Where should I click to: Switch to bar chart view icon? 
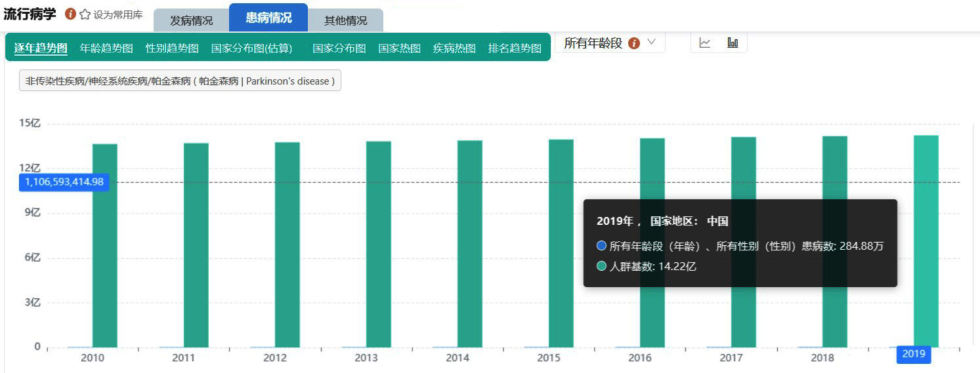click(x=733, y=43)
